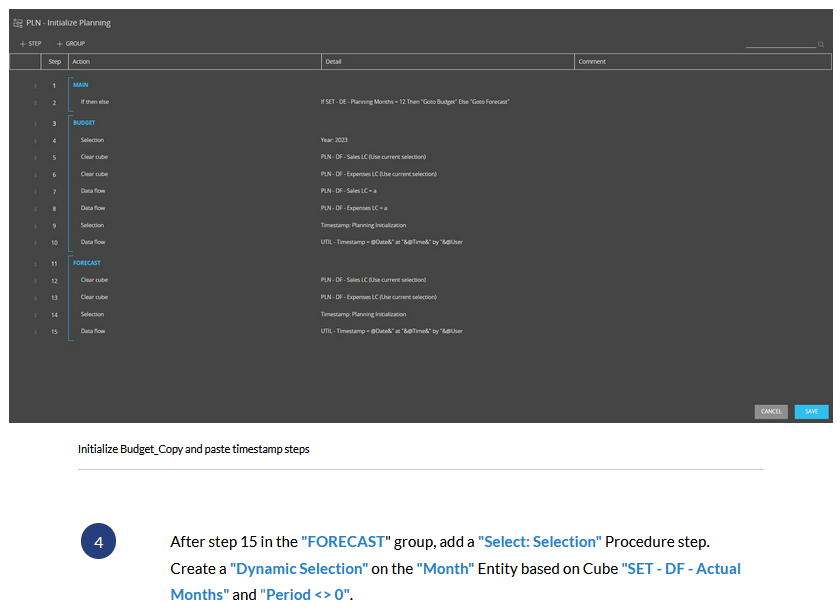Click the PLN - DF - Expenses LC = a detail

(354, 208)
